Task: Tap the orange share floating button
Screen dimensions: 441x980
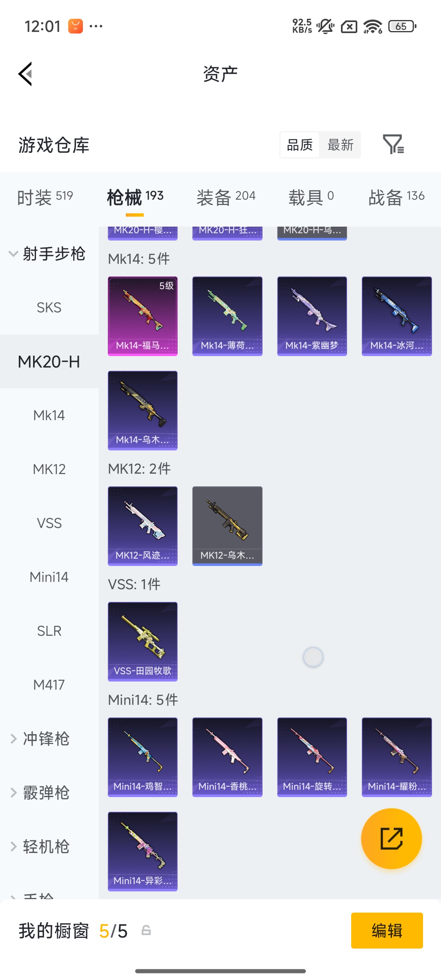Action: tap(391, 838)
